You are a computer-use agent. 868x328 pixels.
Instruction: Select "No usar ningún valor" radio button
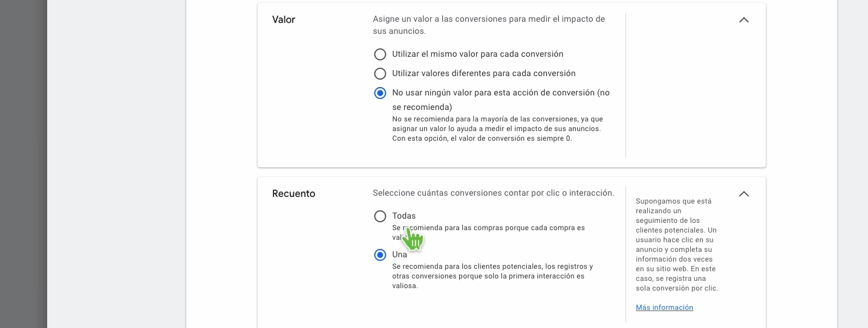380,93
